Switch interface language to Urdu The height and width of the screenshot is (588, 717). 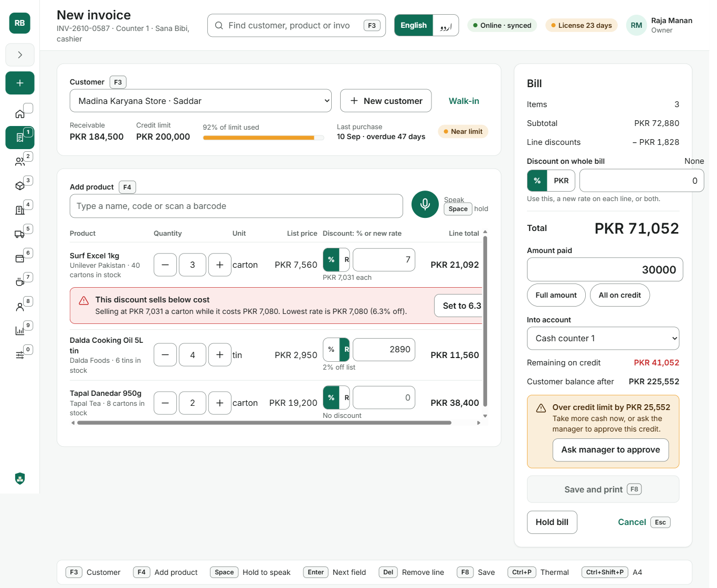(446, 25)
